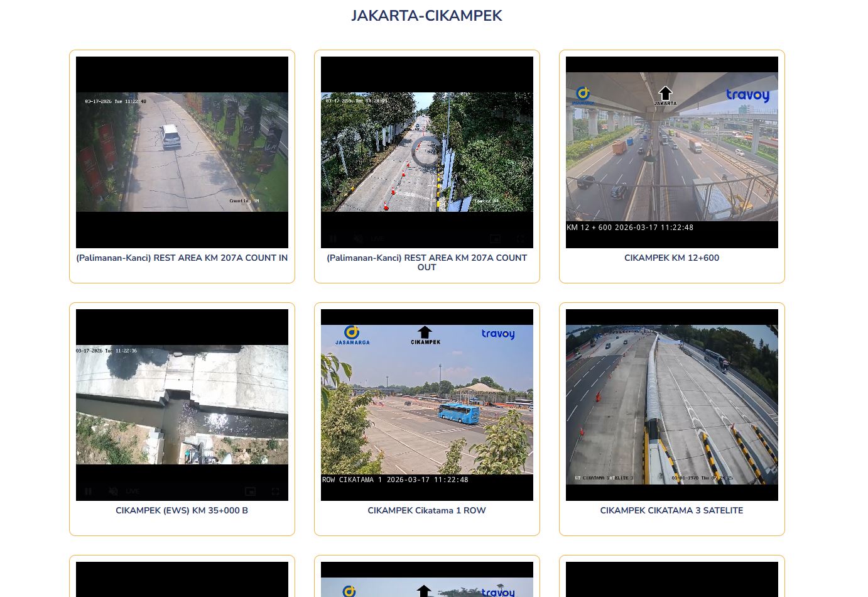Open the Cikatama 3 Satelite camera feed
868x597 pixels.
(x=671, y=404)
